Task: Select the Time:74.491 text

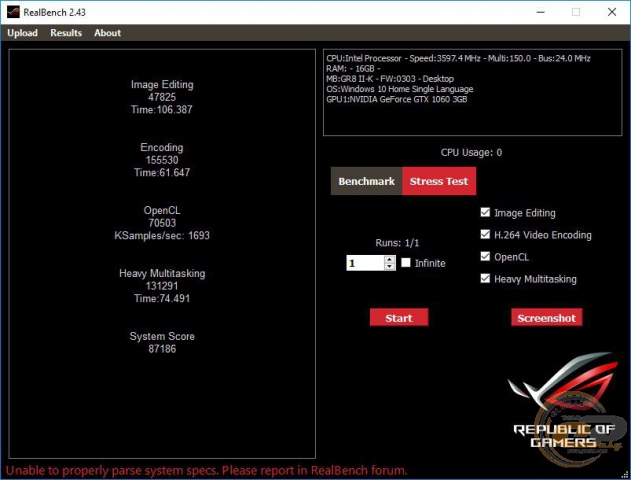Action: (162, 299)
